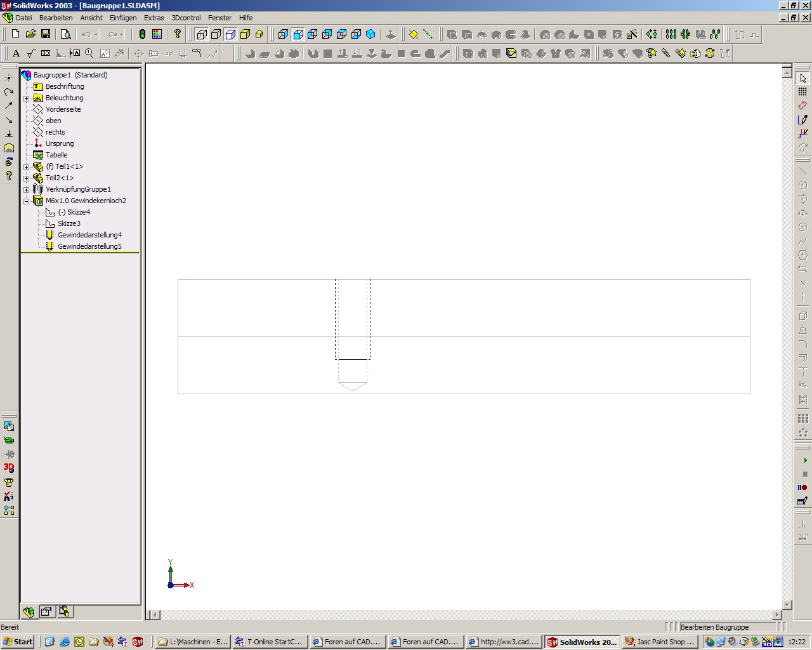Click the 3D icon in left toolbar
The image size is (812, 650).
pyautogui.click(x=9, y=468)
